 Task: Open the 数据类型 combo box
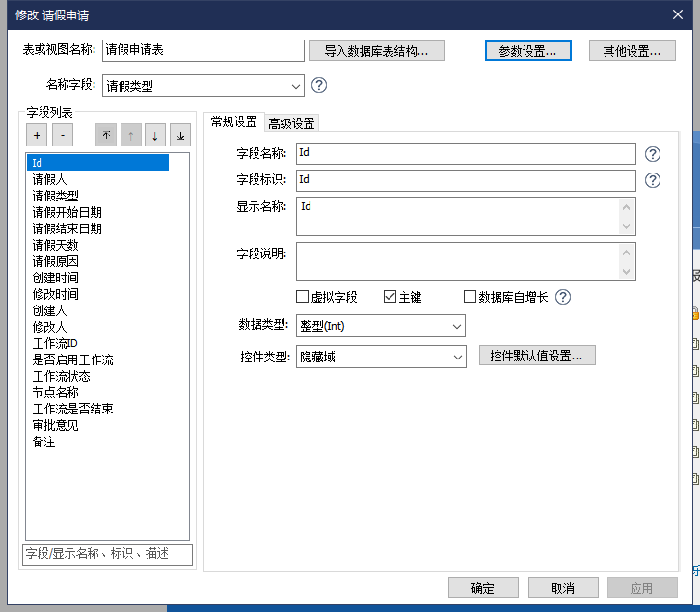coord(457,326)
